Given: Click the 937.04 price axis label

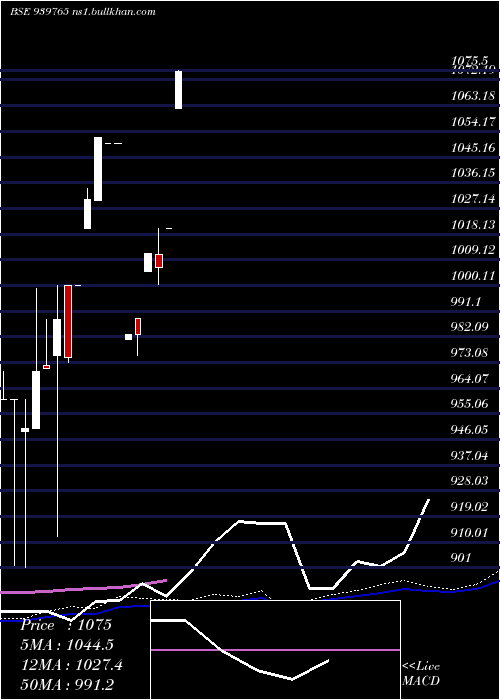Looking at the screenshot, I should coord(469,455).
